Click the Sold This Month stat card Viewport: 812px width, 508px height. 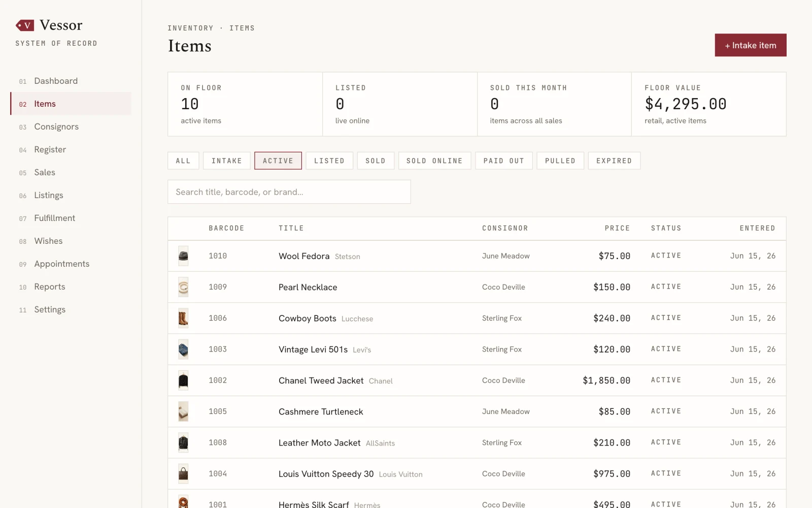[x=554, y=104]
